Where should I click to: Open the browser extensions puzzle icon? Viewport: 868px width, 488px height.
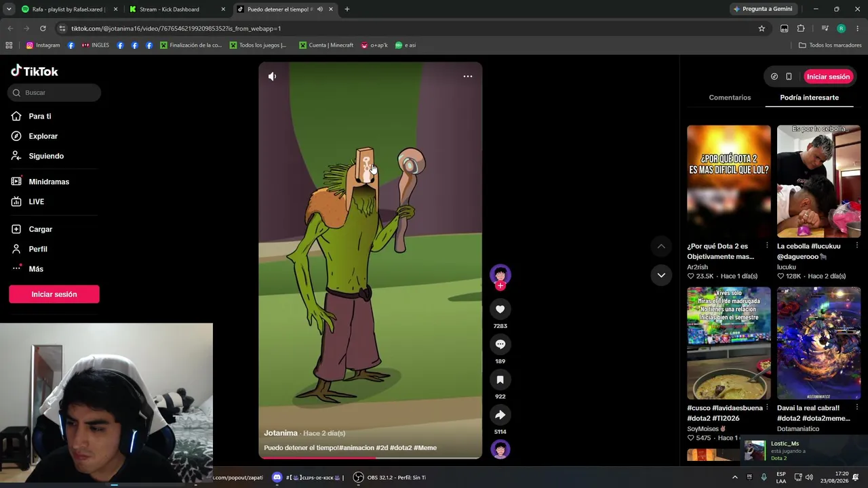(x=801, y=28)
